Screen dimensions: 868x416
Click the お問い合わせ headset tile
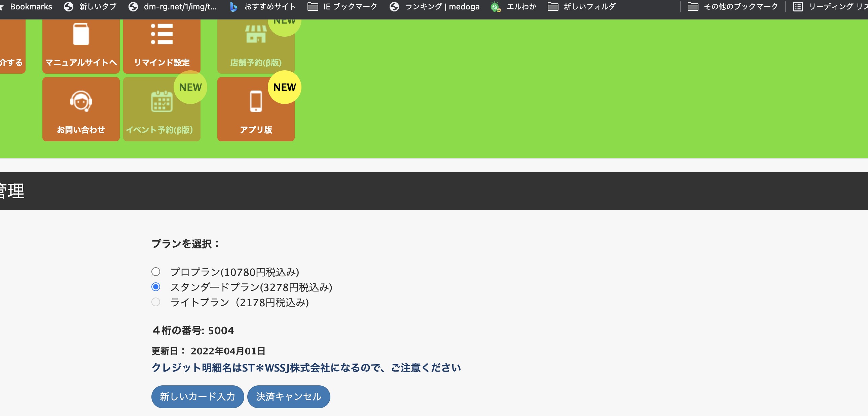[x=81, y=109]
